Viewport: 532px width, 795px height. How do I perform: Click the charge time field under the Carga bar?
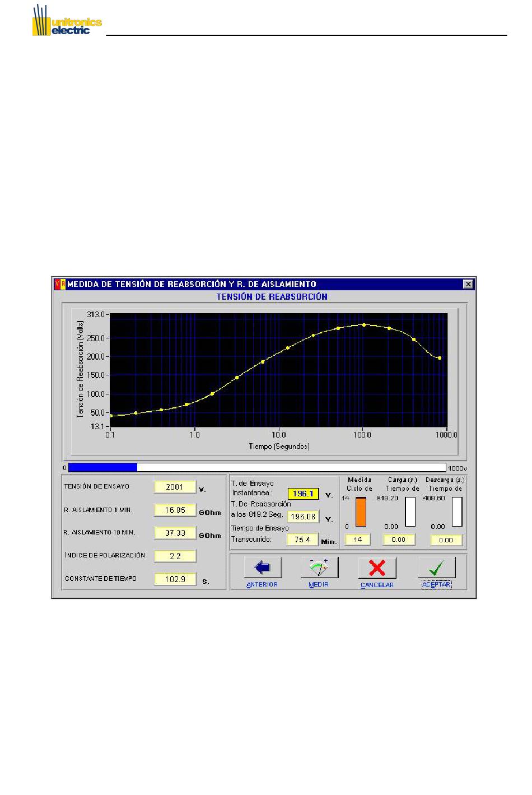399,540
